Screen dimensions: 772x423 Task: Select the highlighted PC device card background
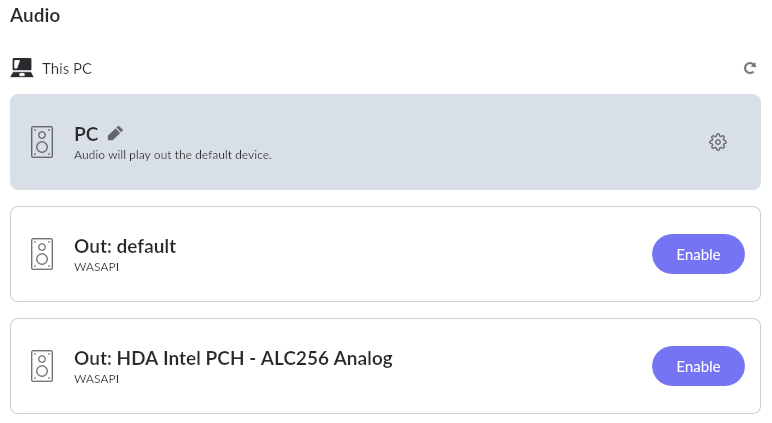450,142
